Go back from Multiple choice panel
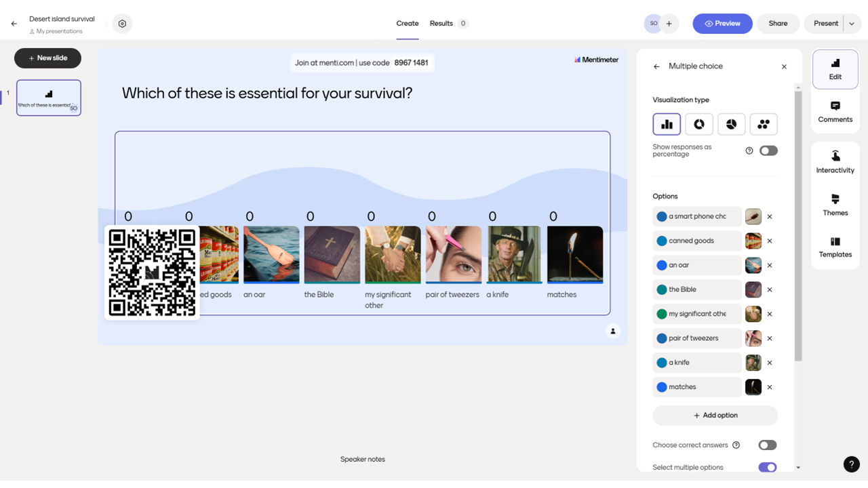 pyautogui.click(x=656, y=66)
